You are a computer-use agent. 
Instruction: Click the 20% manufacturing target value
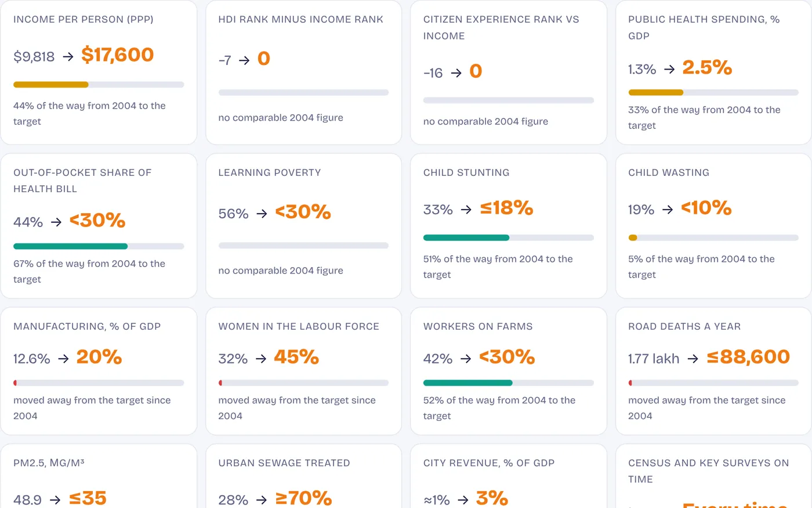tap(99, 357)
